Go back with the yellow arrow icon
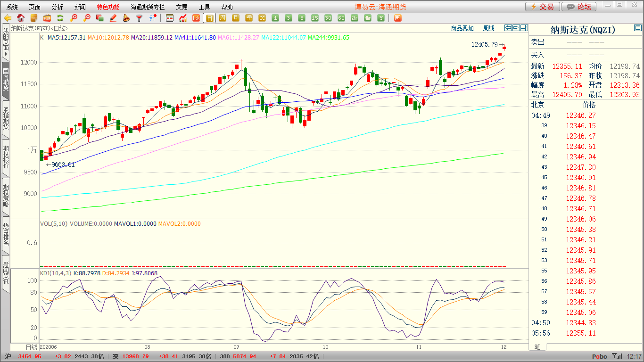Image resolution: width=644 pixels, height=362 pixels. 8,18
